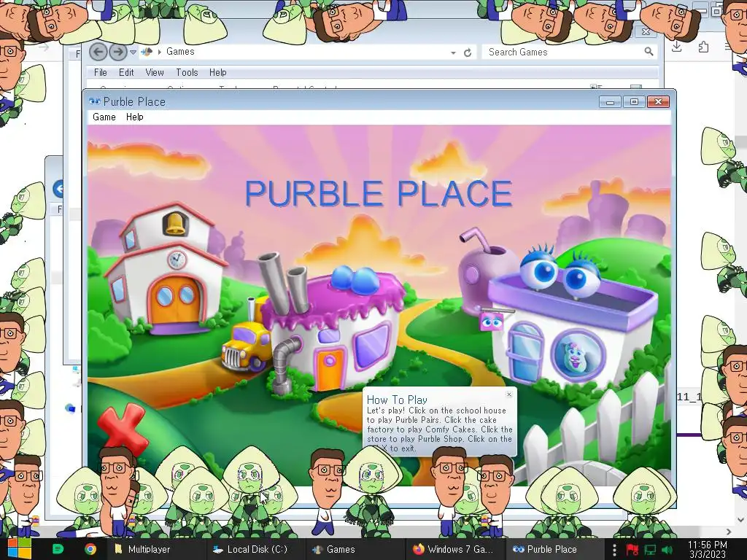Open the green app icon on taskbar

[x=58, y=549]
